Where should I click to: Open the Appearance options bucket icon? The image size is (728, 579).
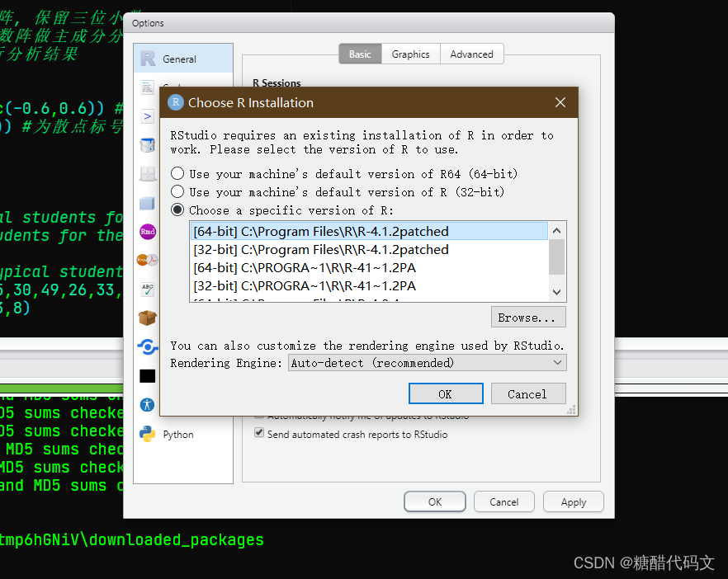[x=147, y=145]
